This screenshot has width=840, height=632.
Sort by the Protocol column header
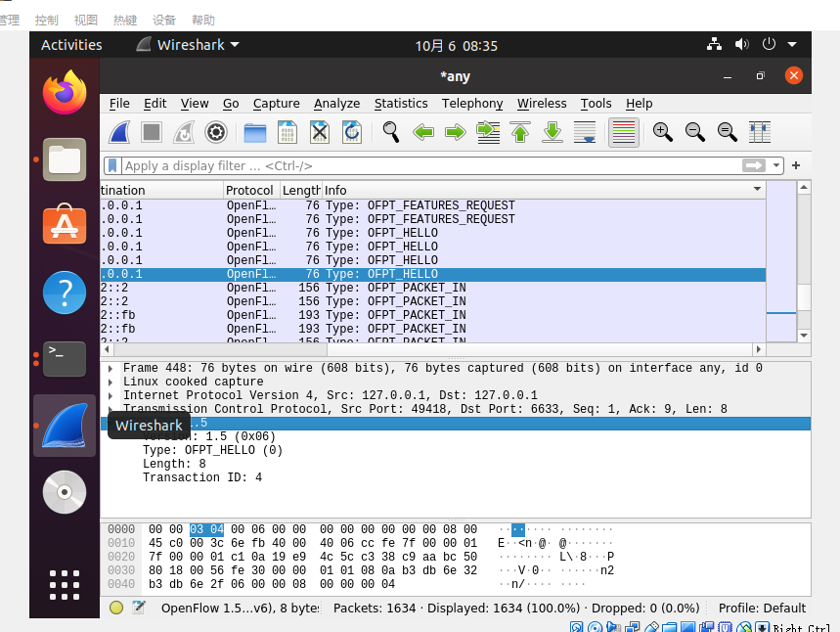(x=251, y=191)
